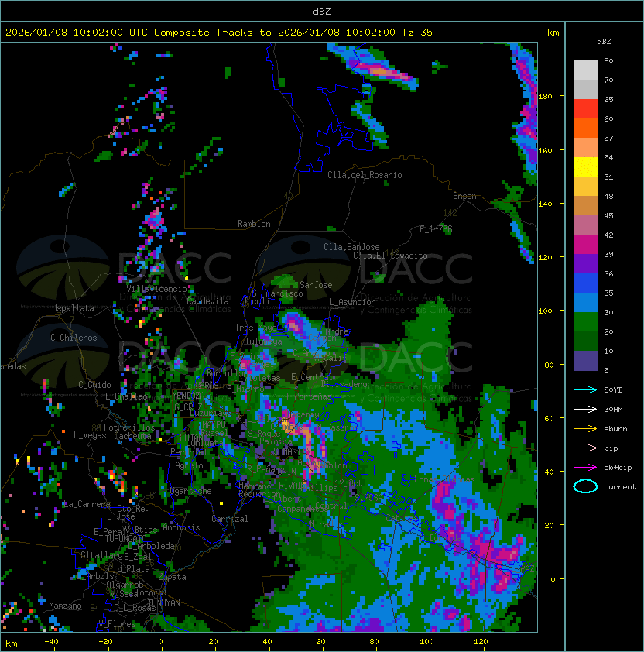Select the slate 5-10 dBZ swatch
This screenshot has height=652, width=644.
(585, 361)
